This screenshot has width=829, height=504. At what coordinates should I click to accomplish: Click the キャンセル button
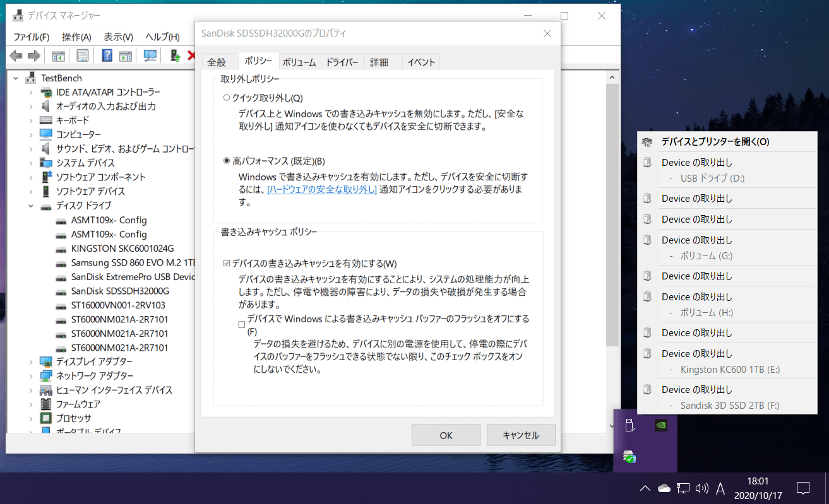pos(521,435)
